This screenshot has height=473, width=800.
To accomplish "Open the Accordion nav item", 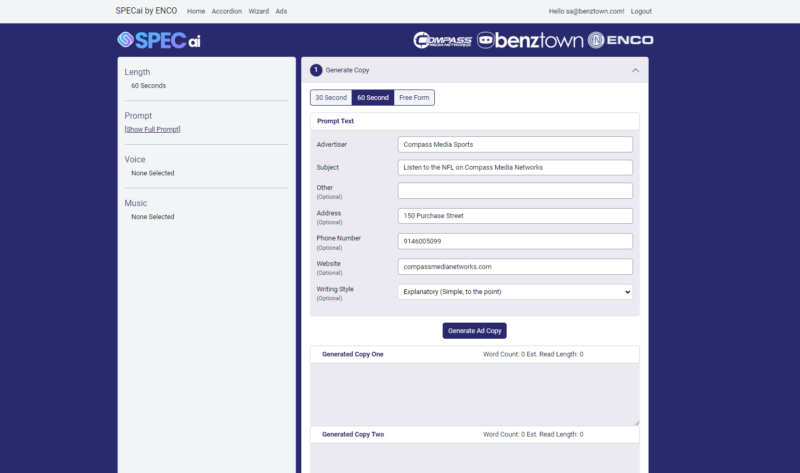I will (227, 11).
